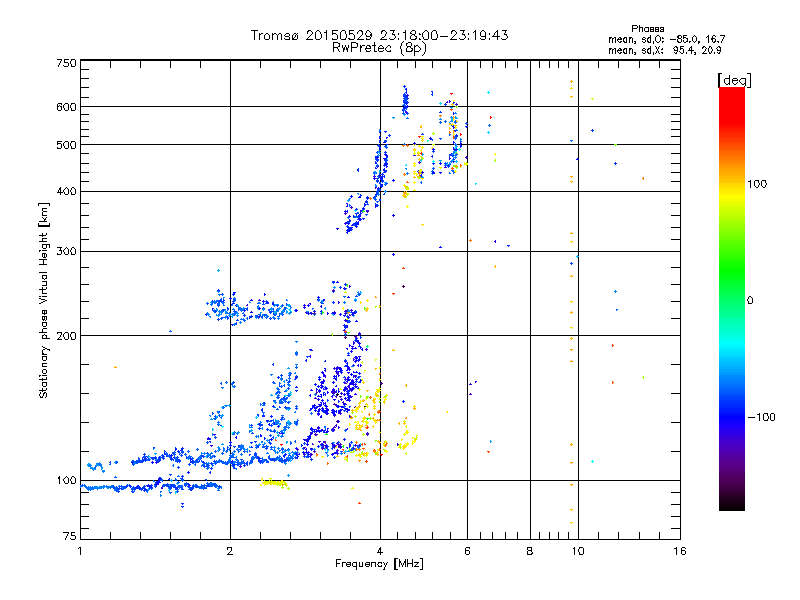Pick the black bottom end of the colorbar
Viewport: 800px width, 600px height.
coord(732,503)
